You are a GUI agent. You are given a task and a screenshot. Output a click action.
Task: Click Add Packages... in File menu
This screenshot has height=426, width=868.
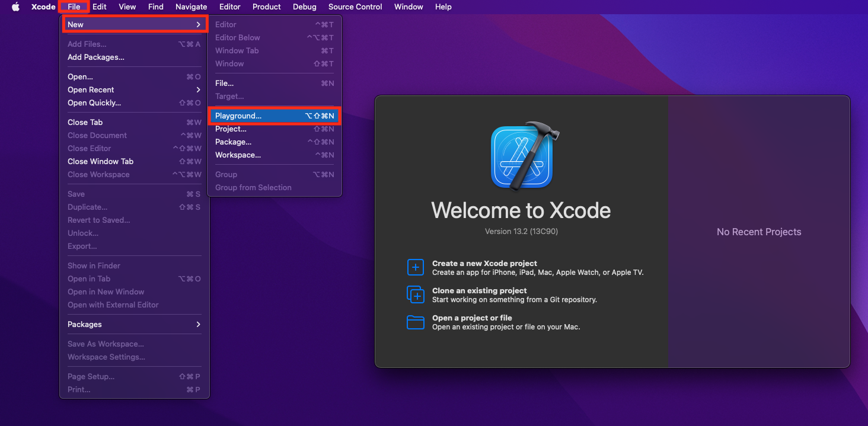coord(95,57)
